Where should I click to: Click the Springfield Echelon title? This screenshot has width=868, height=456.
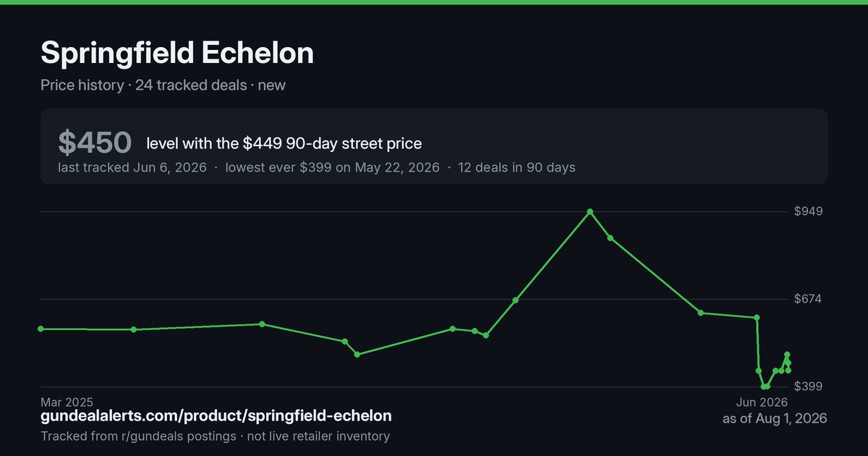tap(177, 53)
